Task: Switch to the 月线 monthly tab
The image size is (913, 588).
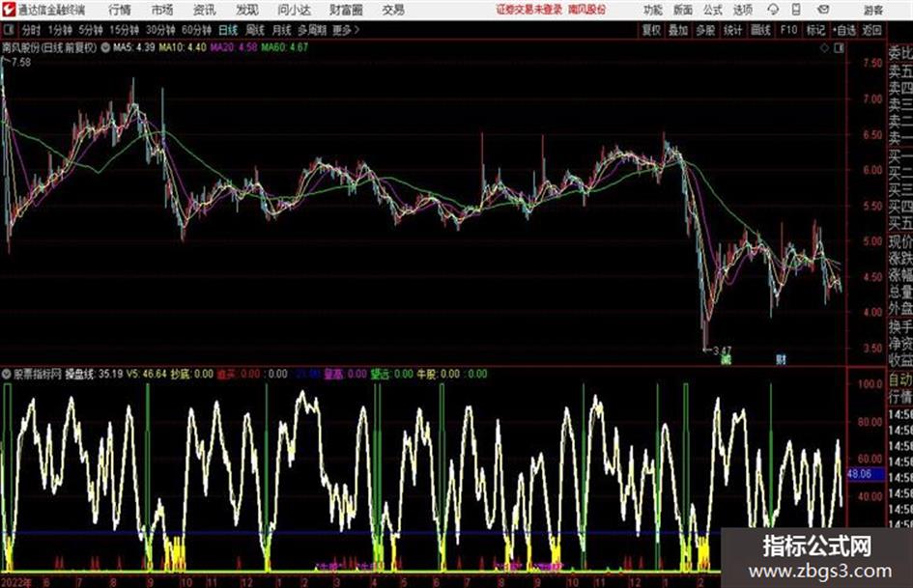Action: tap(282, 30)
